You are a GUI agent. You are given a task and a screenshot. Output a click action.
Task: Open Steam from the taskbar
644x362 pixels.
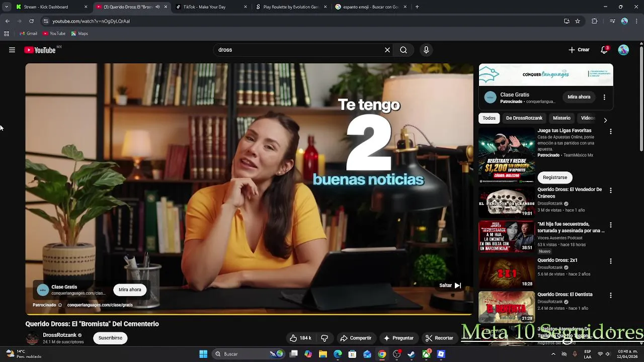coord(411,354)
